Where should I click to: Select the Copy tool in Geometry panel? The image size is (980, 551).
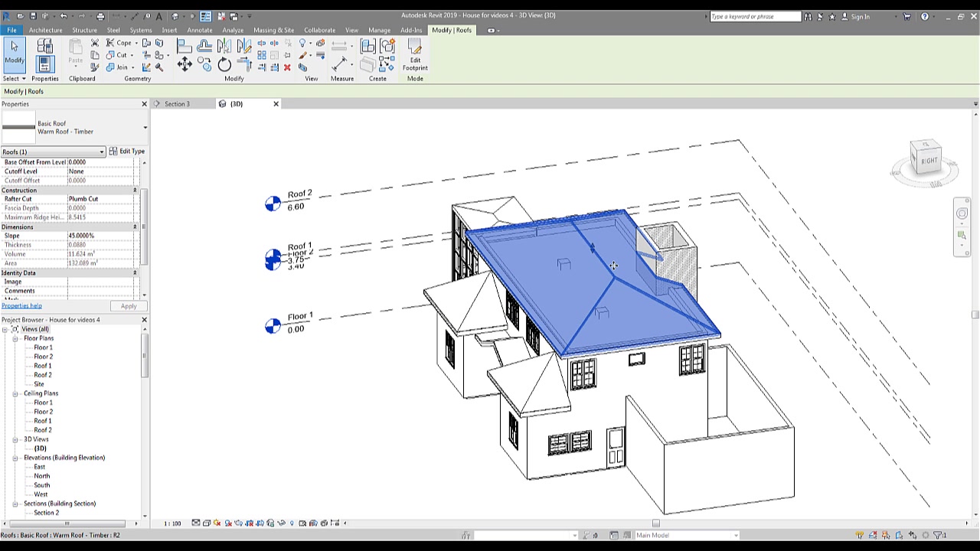(x=204, y=62)
